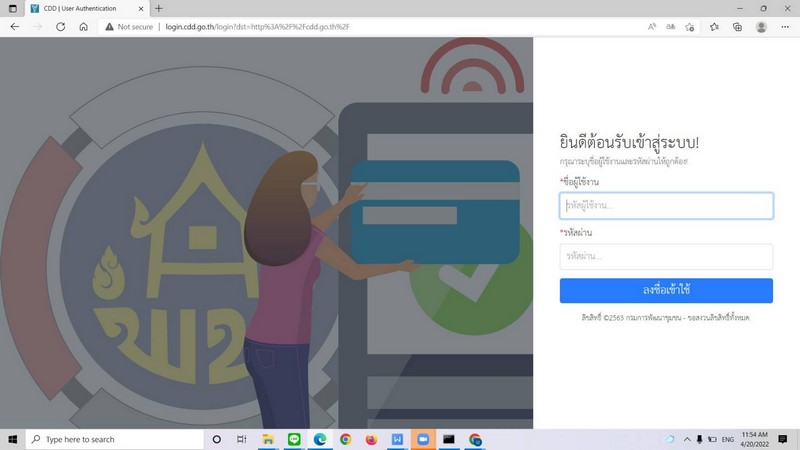Close the CDD User Authentication tab
Viewport: 800px width, 450px height.
pos(141,9)
